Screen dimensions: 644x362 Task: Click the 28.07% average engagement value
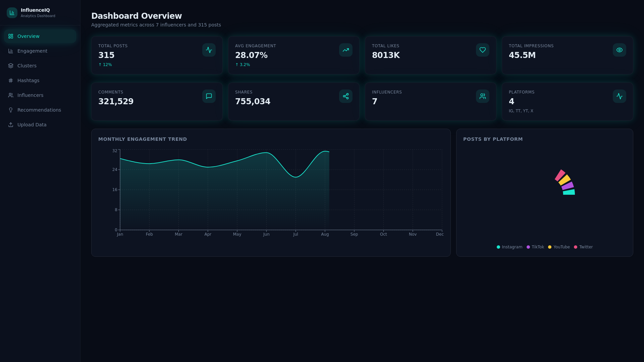[251, 55]
